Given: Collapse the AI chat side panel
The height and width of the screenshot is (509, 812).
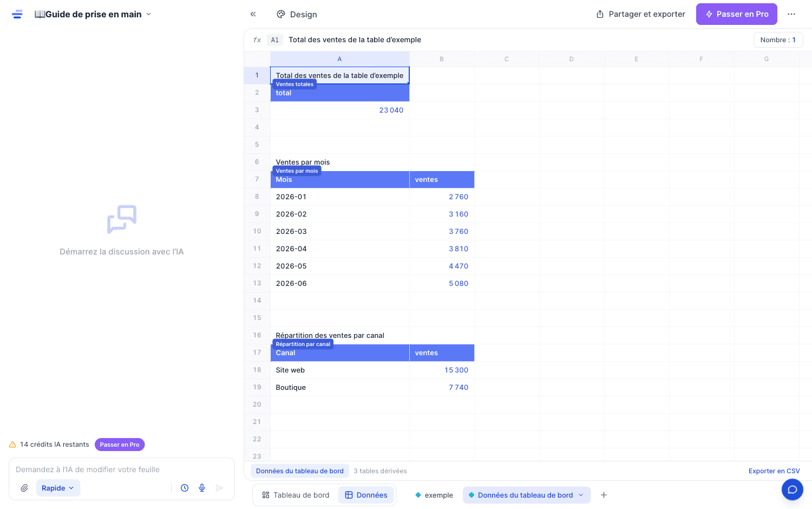Looking at the screenshot, I should pos(253,14).
